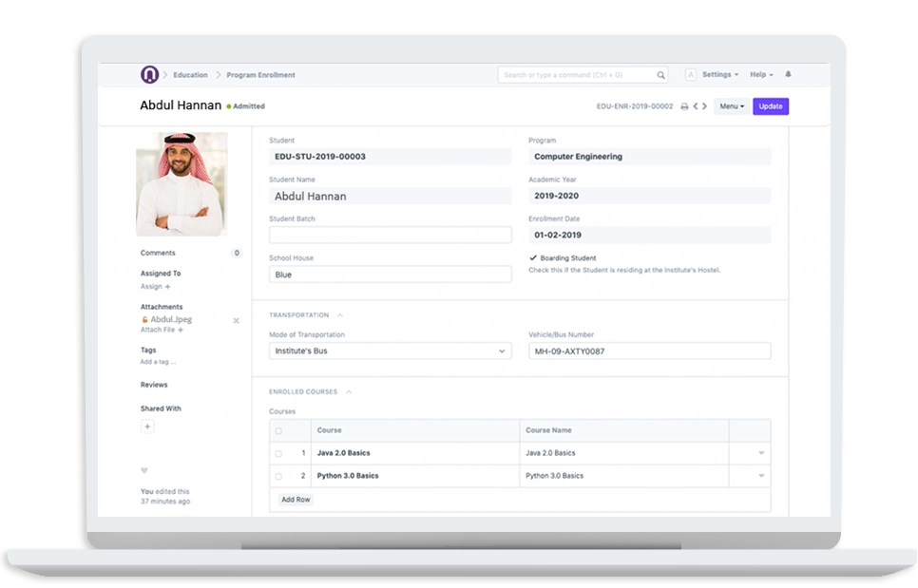The image size is (918, 588).
Task: Open the Settings menu
Action: pyautogui.click(x=717, y=74)
